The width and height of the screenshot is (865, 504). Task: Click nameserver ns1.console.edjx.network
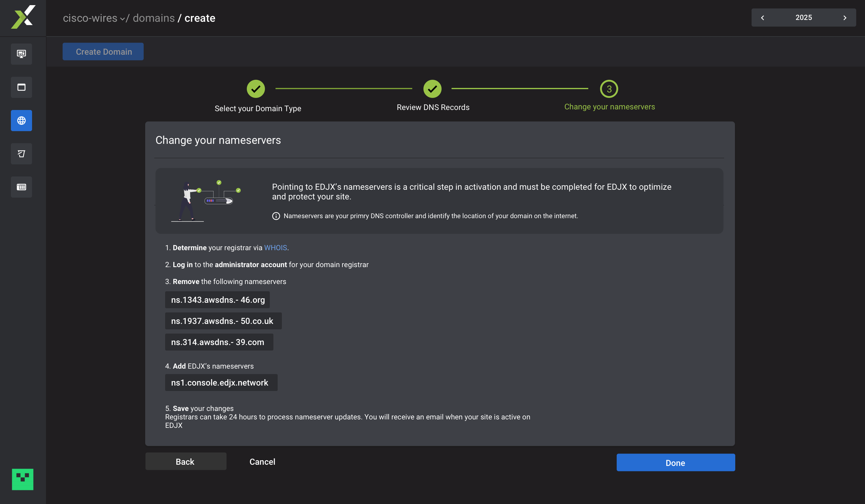tap(221, 383)
